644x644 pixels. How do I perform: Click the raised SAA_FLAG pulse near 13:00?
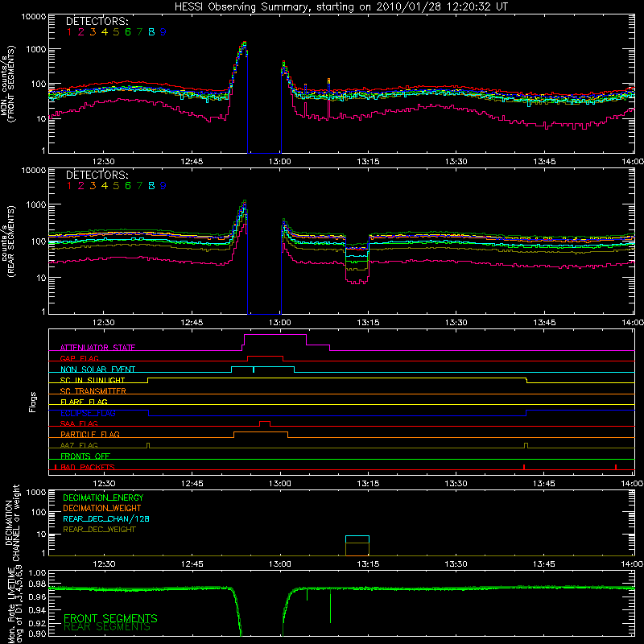[265, 422]
